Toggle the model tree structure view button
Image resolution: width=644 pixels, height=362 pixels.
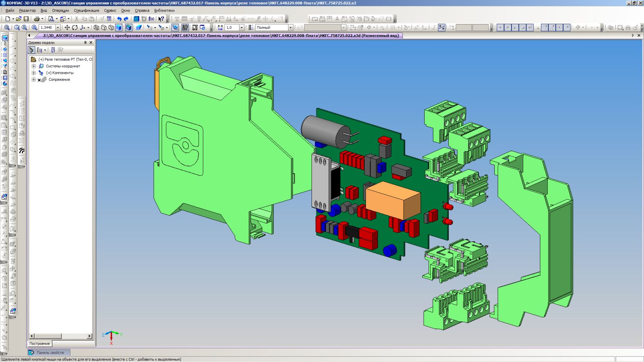31,50
